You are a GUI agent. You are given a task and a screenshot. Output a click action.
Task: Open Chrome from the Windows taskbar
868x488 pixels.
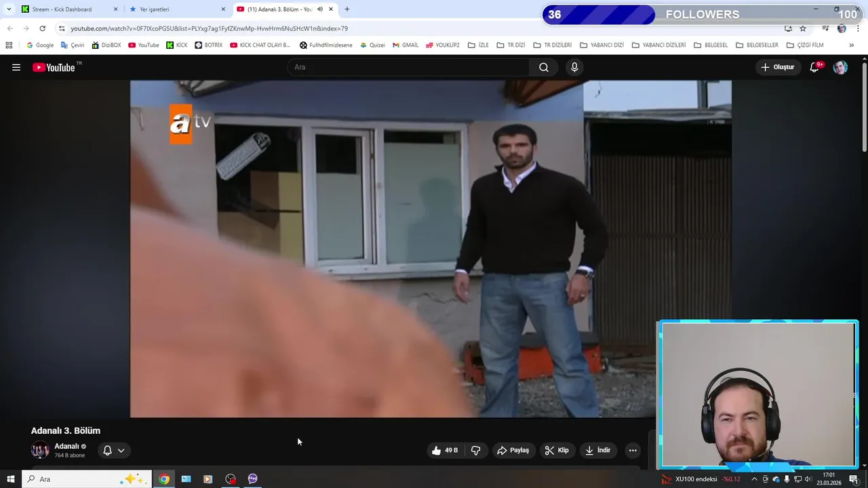(164, 479)
